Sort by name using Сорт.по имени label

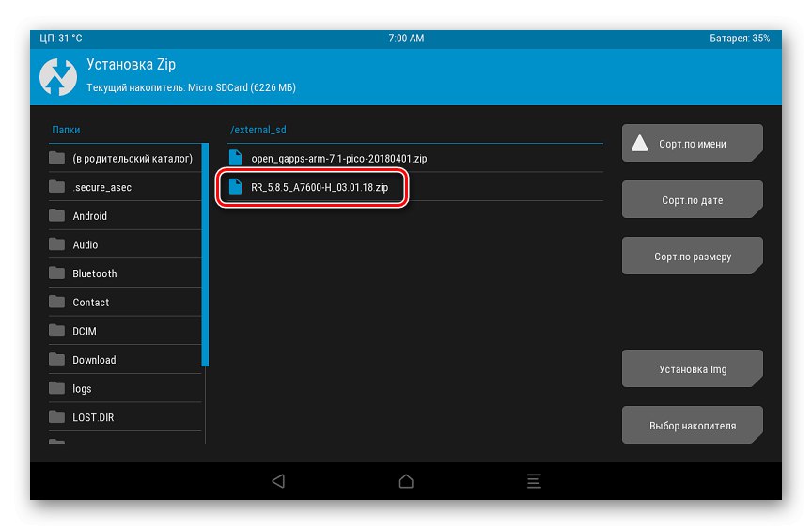coord(692,144)
